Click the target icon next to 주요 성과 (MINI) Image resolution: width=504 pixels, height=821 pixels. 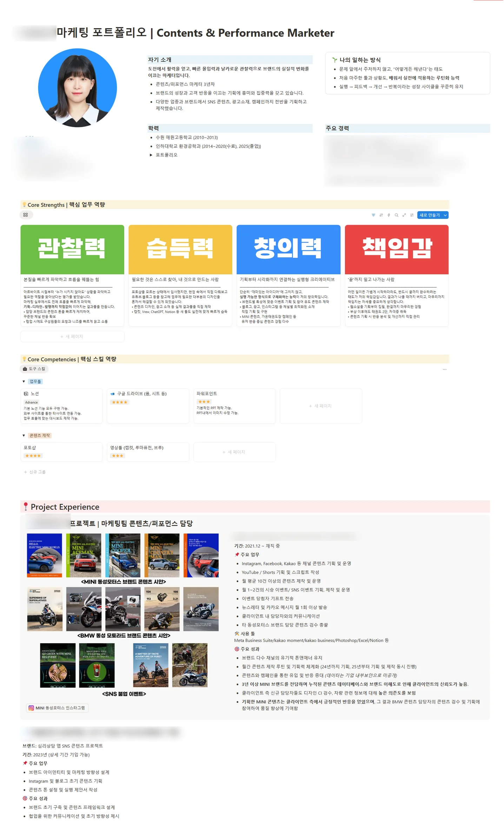click(x=237, y=649)
